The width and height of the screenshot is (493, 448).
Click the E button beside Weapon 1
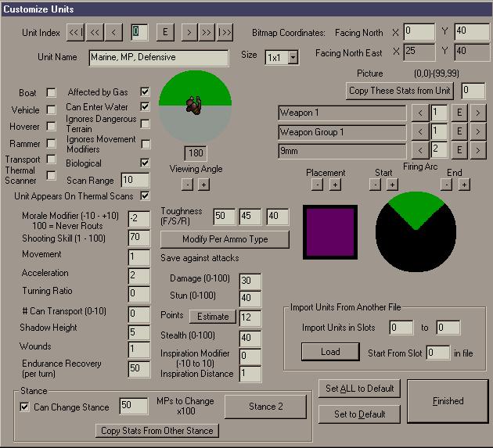[459, 113]
